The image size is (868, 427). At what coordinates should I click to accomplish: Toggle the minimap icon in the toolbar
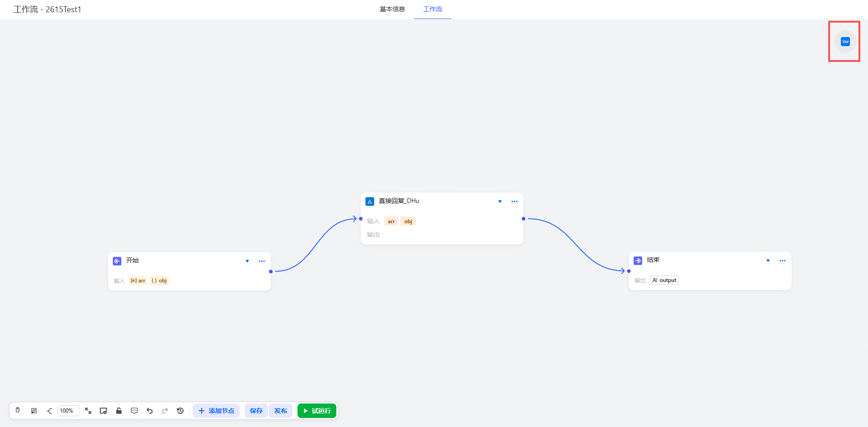coord(104,411)
